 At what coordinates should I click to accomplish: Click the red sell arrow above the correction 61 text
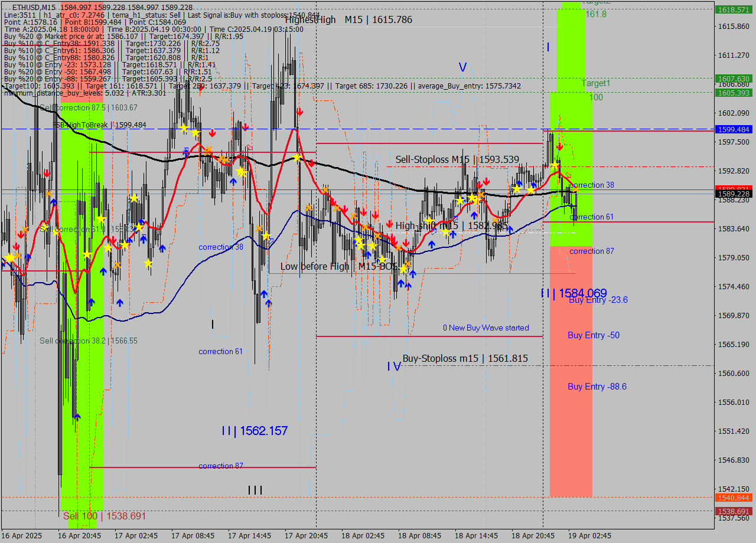click(559, 147)
